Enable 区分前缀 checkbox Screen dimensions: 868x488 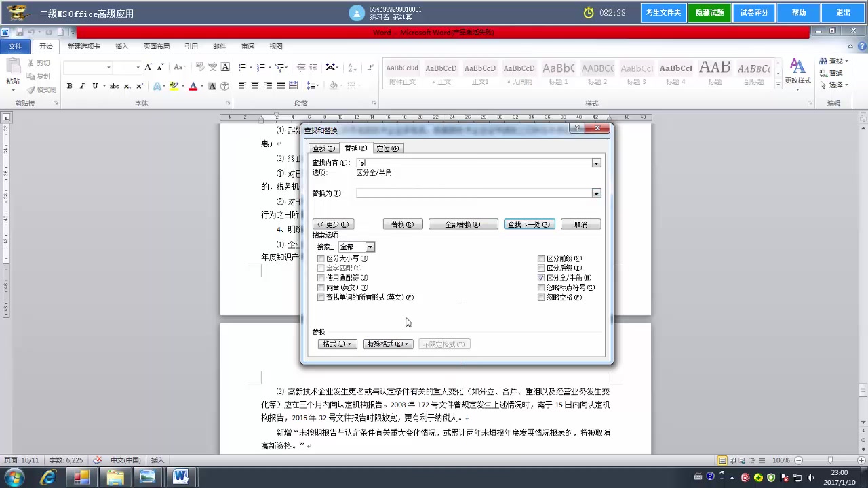tap(541, 258)
